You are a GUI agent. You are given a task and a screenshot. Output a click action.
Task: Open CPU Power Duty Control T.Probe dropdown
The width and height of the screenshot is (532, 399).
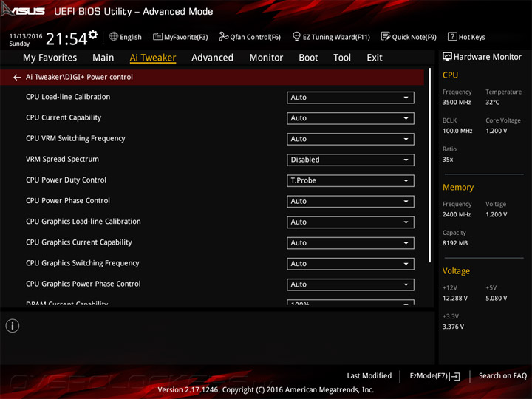tap(350, 181)
